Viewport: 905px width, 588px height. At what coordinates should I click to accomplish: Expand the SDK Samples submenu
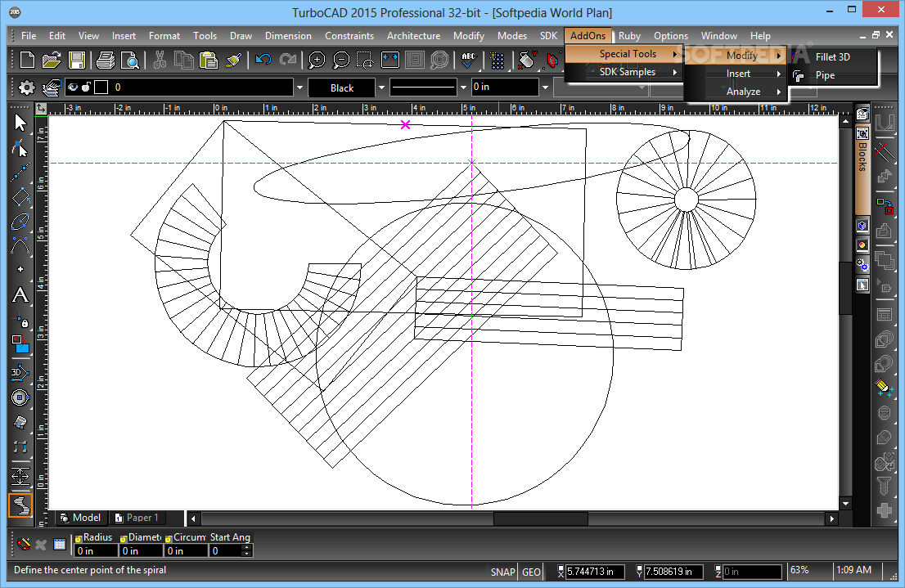(x=624, y=72)
